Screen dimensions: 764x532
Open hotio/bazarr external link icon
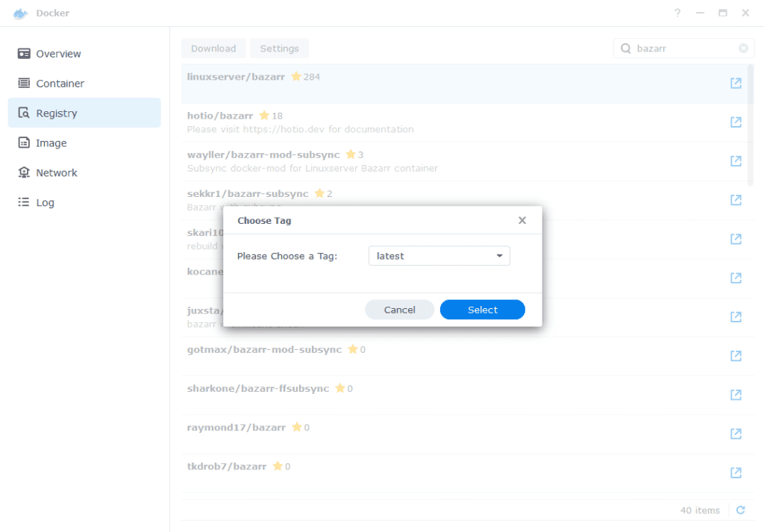[x=736, y=122]
